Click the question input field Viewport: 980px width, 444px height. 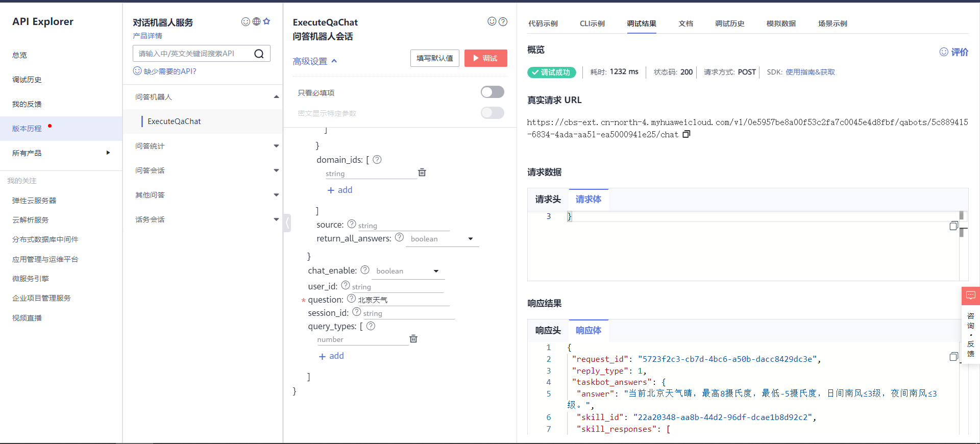click(403, 300)
